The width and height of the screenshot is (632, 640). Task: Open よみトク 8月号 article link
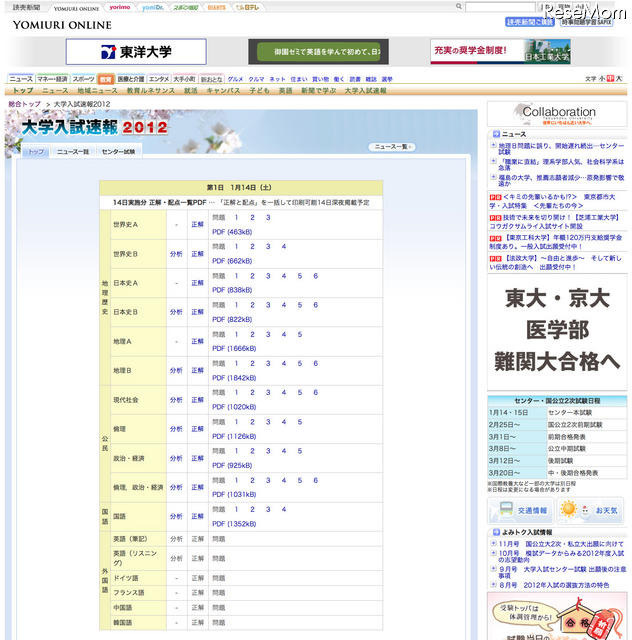coord(554,585)
